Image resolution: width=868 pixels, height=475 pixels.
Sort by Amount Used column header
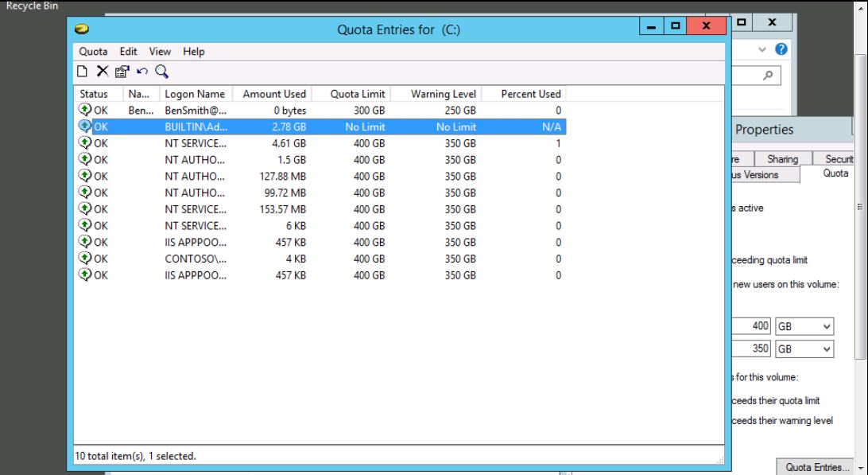(x=273, y=94)
